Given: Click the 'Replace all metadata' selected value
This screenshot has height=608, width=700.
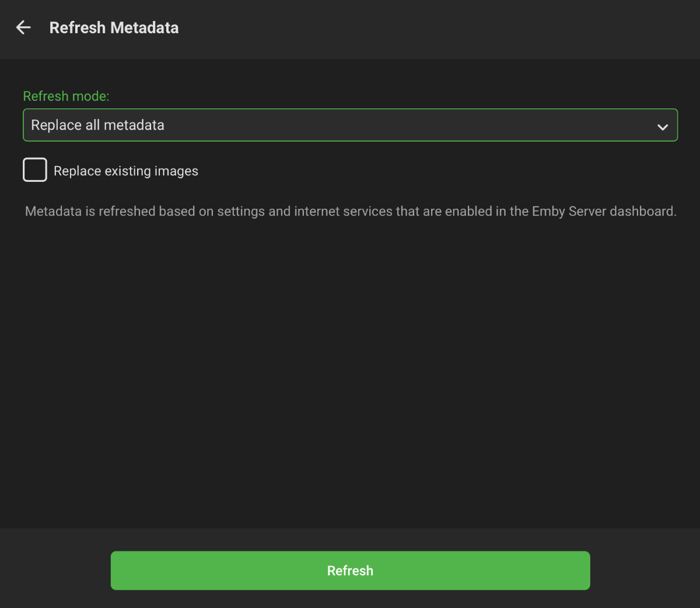Looking at the screenshot, I should (97, 125).
